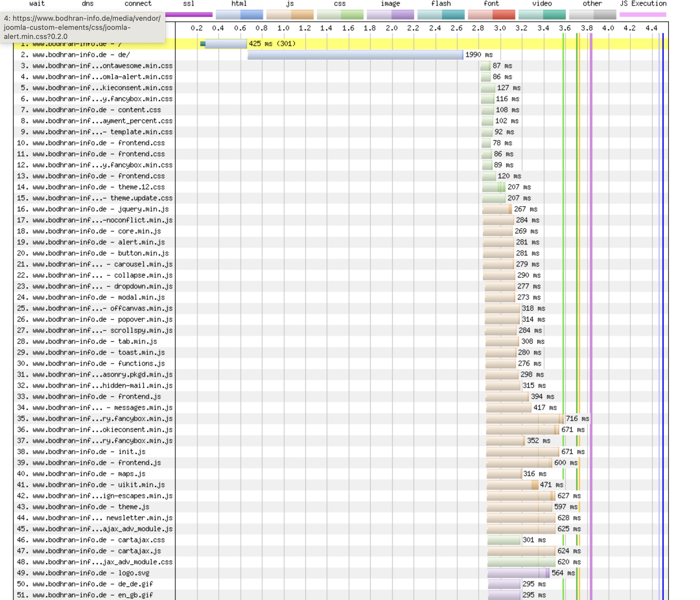Click the image legend color swatch
Image resolution: width=700 pixels, height=600 pixels.
(x=391, y=15)
